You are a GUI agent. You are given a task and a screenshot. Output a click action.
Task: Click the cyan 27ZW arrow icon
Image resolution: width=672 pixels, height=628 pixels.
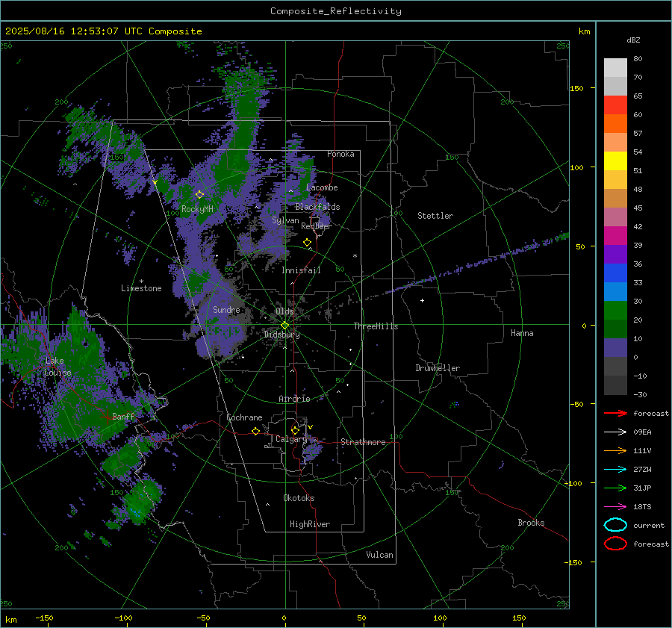point(615,470)
